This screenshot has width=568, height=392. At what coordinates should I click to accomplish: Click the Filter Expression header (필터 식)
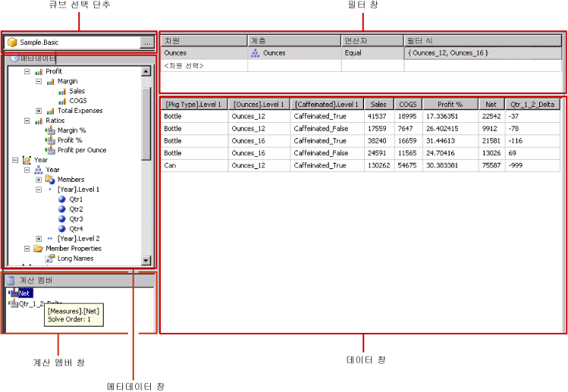[483, 41]
